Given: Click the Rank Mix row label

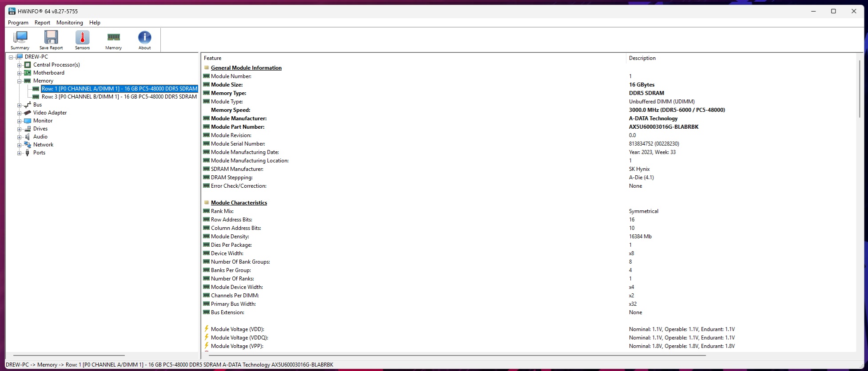Looking at the screenshot, I should 222,211.
